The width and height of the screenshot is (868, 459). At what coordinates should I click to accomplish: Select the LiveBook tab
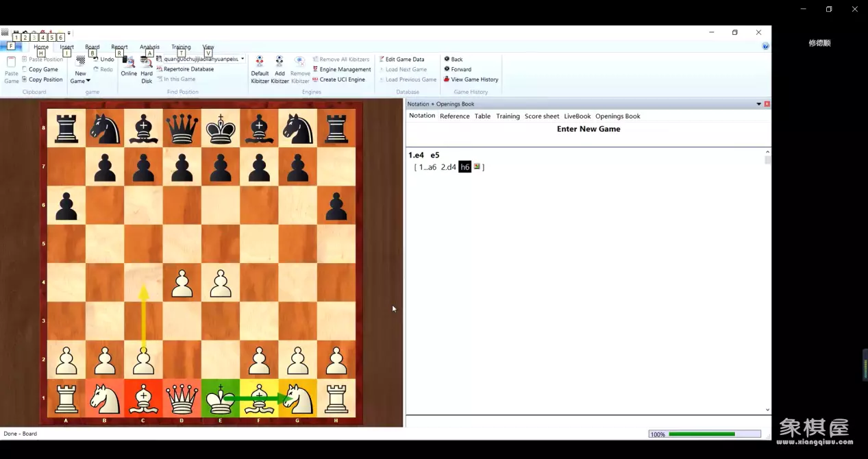tap(578, 116)
